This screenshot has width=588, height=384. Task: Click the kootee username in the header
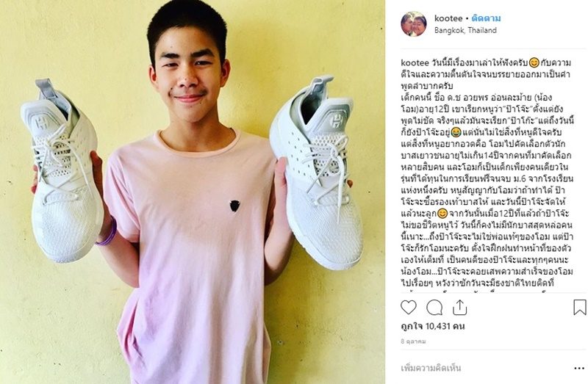pyautogui.click(x=448, y=18)
